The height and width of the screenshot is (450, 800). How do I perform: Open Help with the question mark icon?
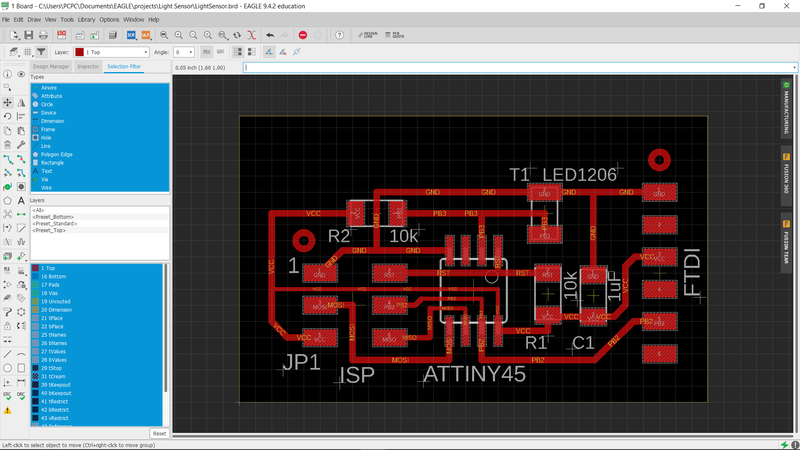pos(339,35)
